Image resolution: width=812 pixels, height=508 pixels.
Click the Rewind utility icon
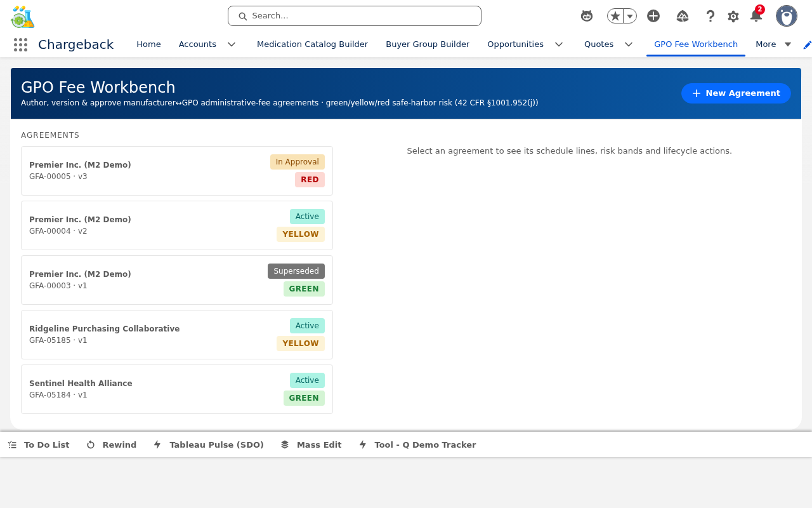[x=91, y=445]
